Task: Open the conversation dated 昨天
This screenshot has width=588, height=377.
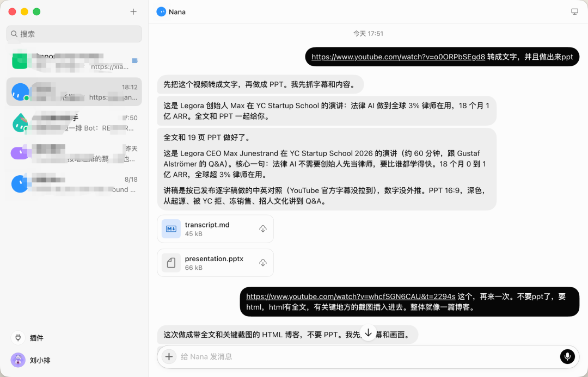Action: (74, 153)
